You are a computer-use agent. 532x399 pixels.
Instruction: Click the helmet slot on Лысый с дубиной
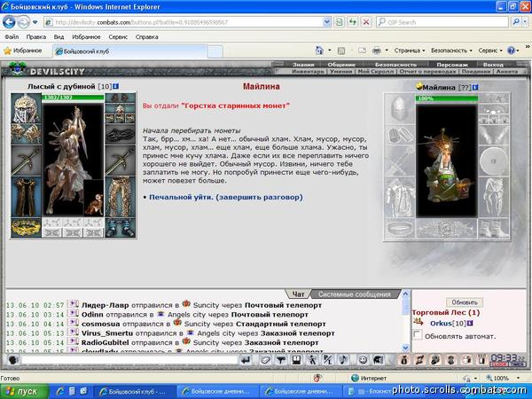pyautogui.click(x=26, y=108)
